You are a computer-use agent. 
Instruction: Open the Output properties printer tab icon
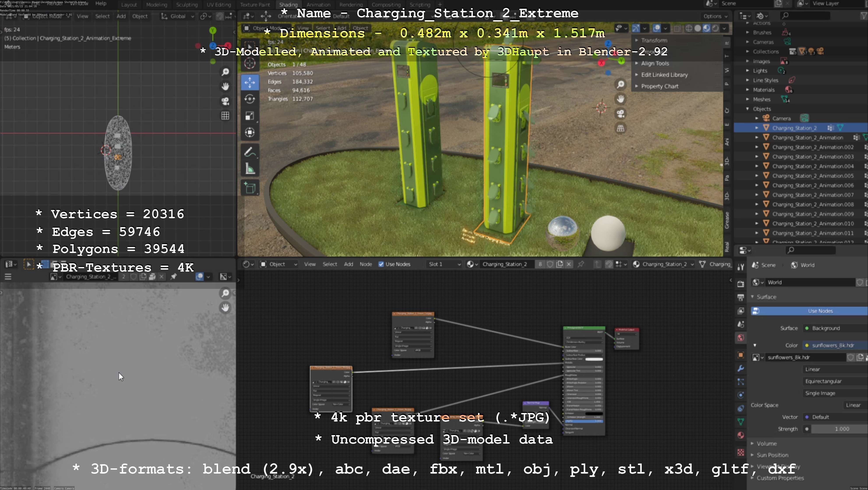741,297
